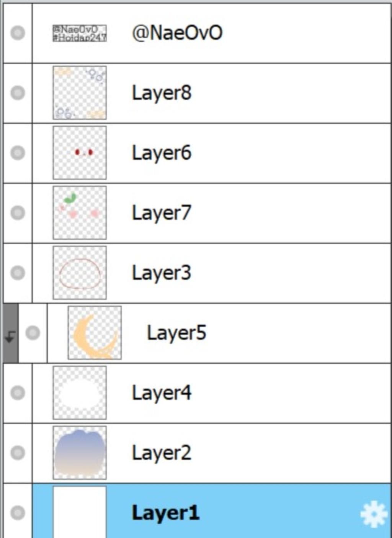Select the @NaeOvO text layer name

tap(177, 33)
